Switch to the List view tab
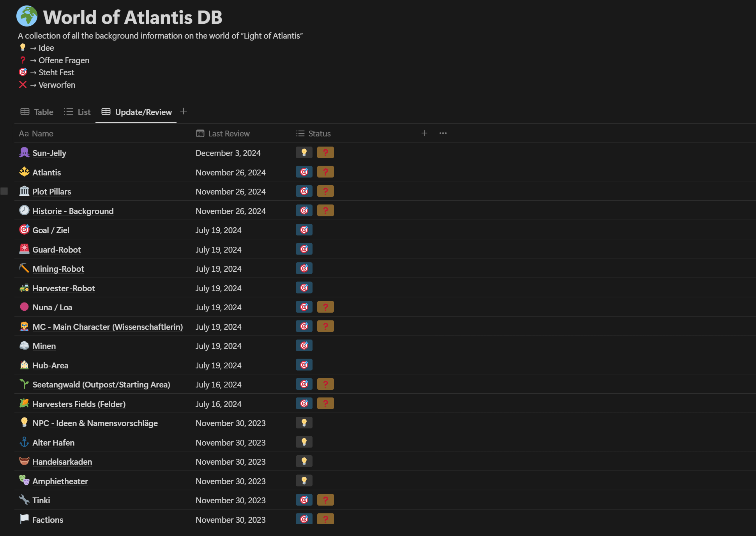The width and height of the screenshot is (756, 536). coord(77,112)
